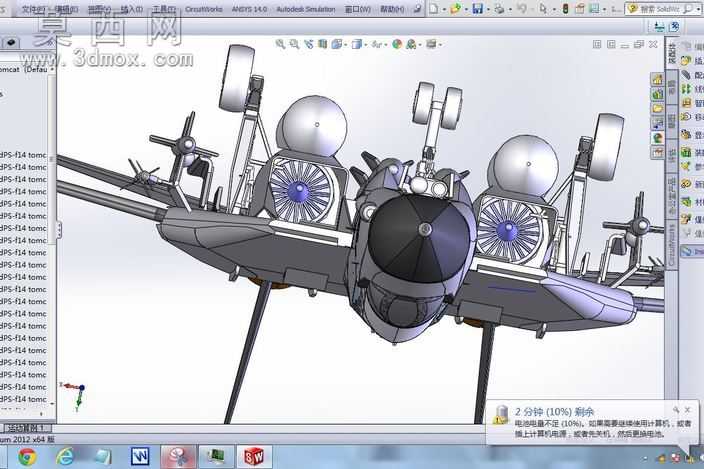The width and height of the screenshot is (704, 469).
Task: Open the File Explorer folder task pane tab
Action: point(658,109)
